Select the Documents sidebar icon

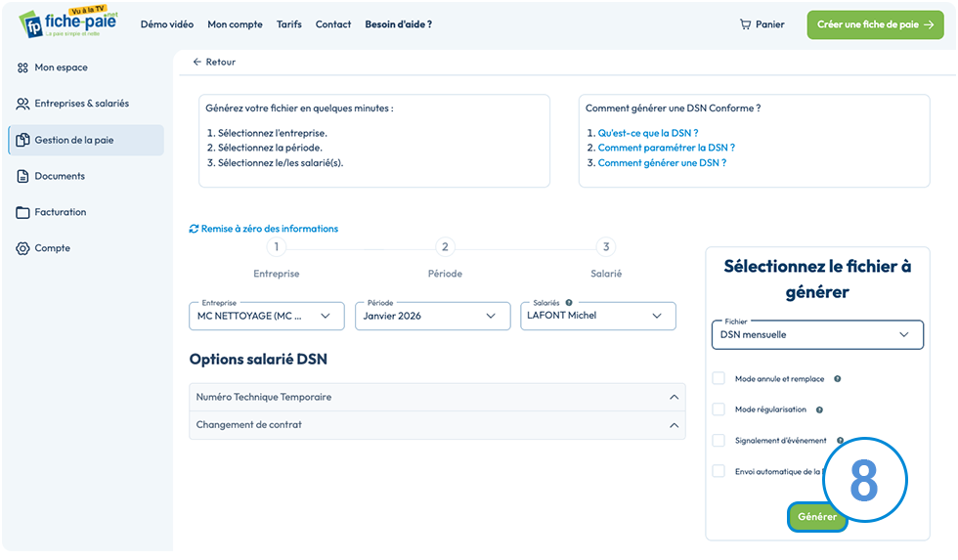click(x=22, y=177)
